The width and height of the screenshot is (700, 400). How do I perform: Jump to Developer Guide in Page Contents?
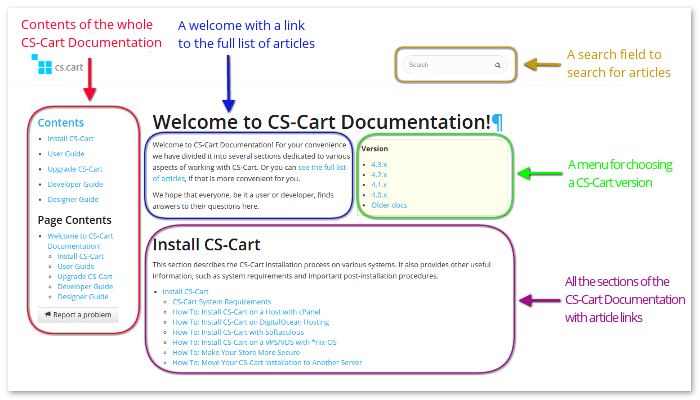[85, 286]
